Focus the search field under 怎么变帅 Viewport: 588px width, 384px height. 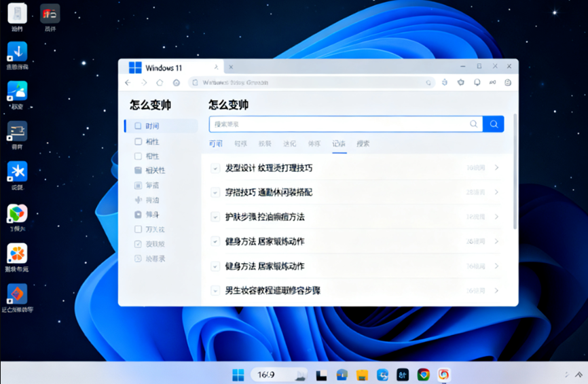[x=346, y=124]
